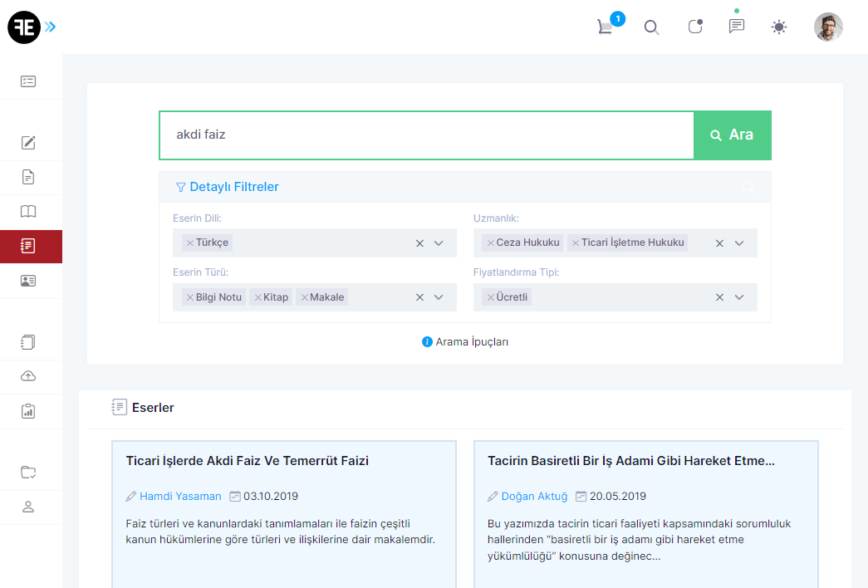Screen dimensions: 868x588
Task: Click the open book sidebar icon
Action: coord(28,211)
